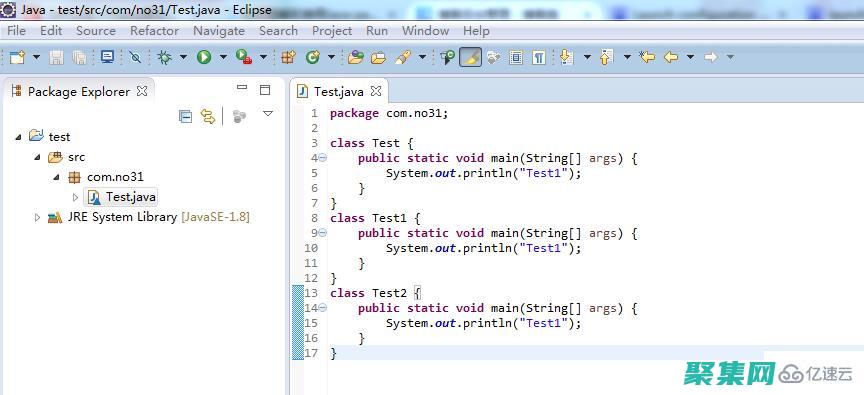
Task: Open the Run configurations dropdown arrow
Action: tap(223, 57)
